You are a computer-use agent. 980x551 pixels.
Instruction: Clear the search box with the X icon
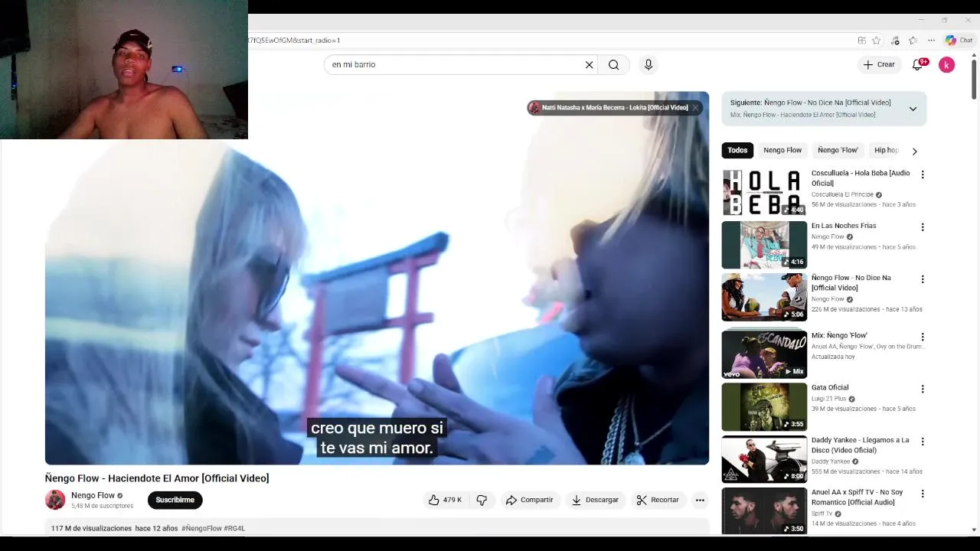(x=589, y=65)
